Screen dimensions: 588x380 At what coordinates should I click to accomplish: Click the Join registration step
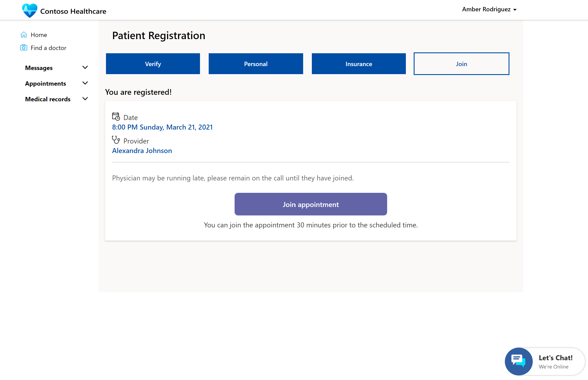tap(462, 63)
